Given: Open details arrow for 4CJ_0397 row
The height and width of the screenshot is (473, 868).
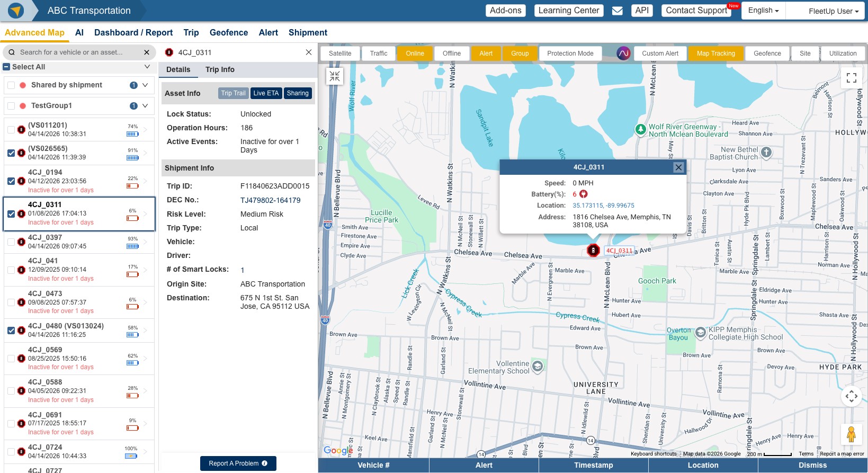Looking at the screenshot, I should coord(146,242).
